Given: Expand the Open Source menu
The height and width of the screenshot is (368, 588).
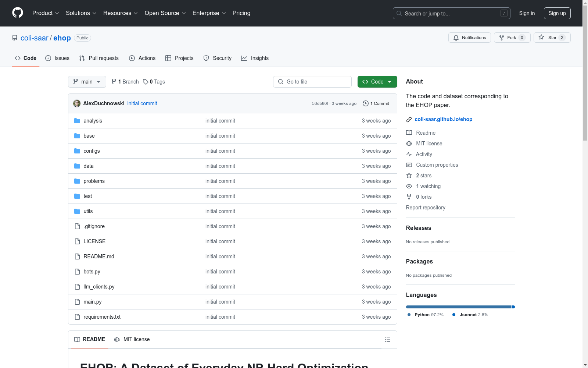Looking at the screenshot, I should tap(165, 13).
